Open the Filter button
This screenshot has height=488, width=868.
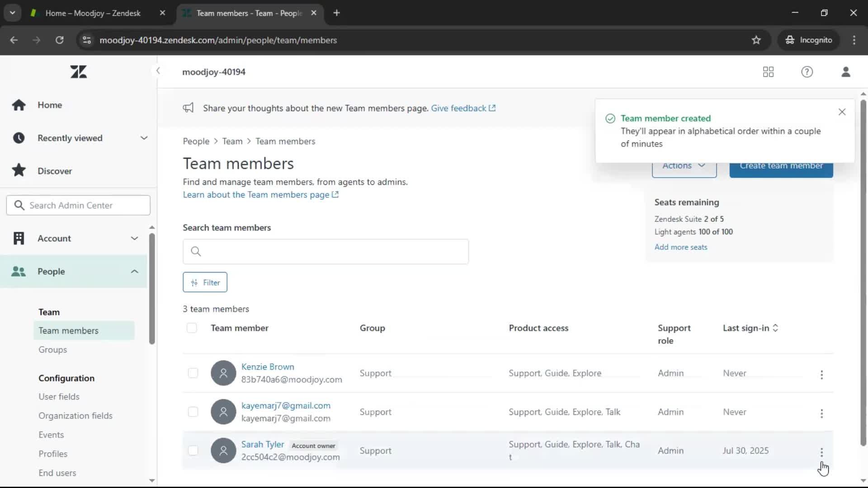[205, 282]
